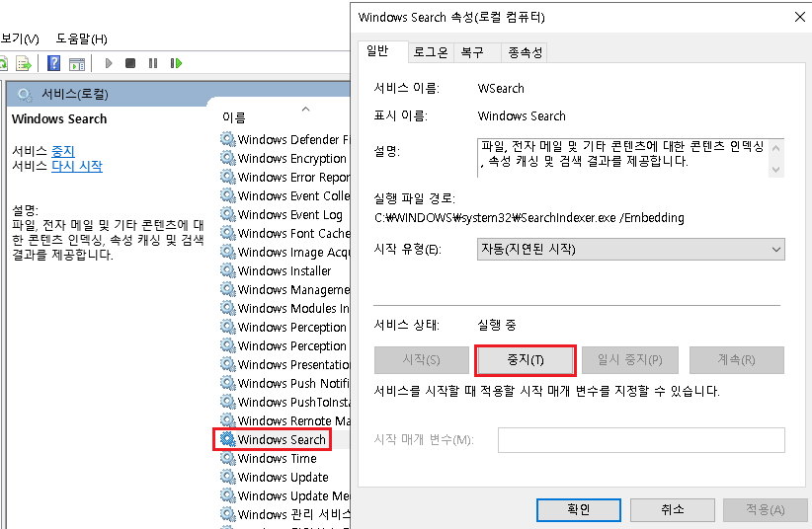Select Windows Event Colle service row

point(284,195)
